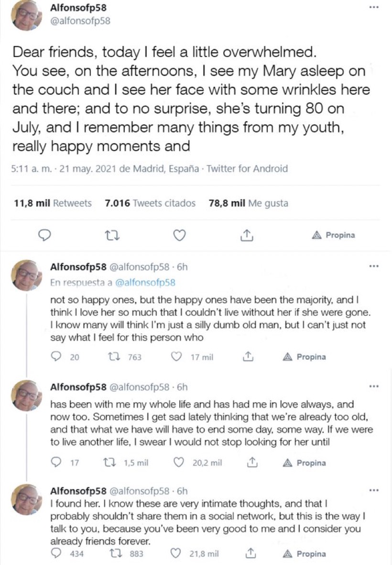Open the @alfonsofp58 reply mention link
The image size is (392, 565).
click(145, 282)
